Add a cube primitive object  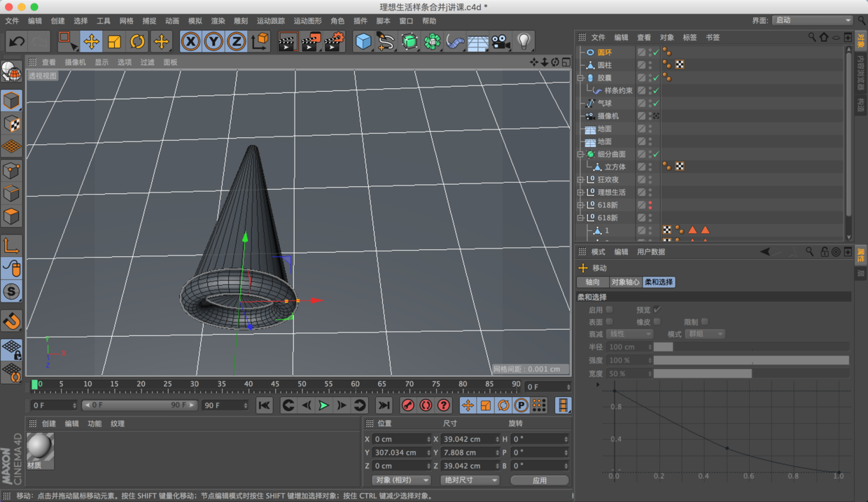(x=363, y=42)
